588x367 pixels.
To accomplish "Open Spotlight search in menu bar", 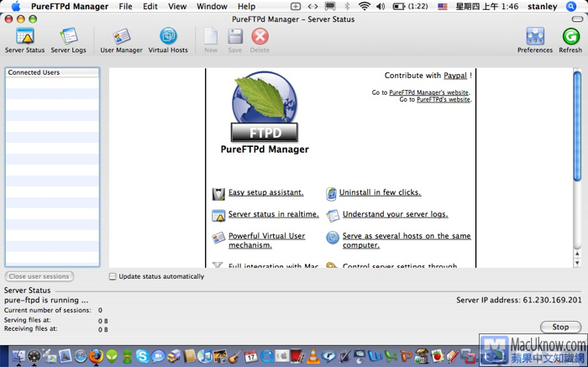I will pyautogui.click(x=571, y=7).
